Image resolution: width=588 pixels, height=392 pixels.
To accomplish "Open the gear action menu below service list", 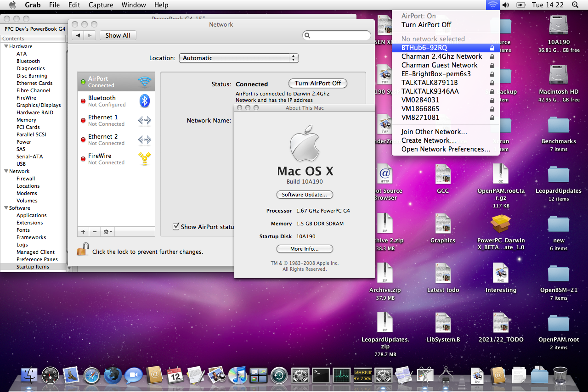I will tap(108, 232).
